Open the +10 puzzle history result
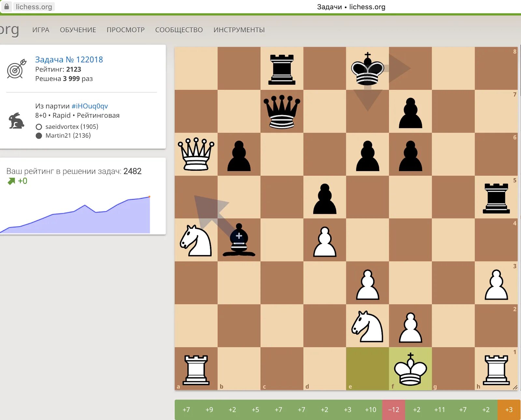521x420 pixels. pyautogui.click(x=371, y=410)
